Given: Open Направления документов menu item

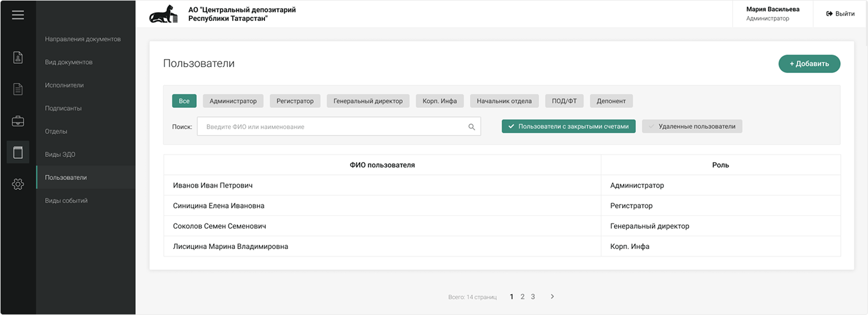Looking at the screenshot, I should tap(83, 39).
